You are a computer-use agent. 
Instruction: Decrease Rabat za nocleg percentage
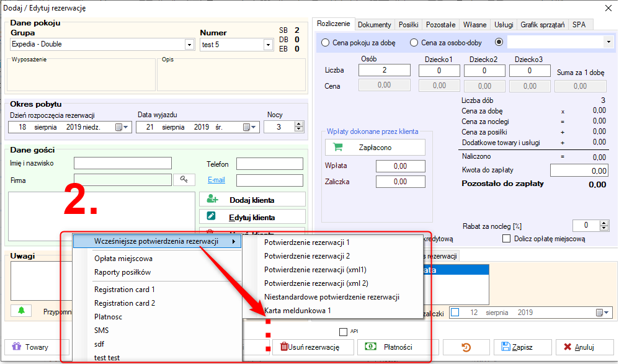[x=603, y=228]
